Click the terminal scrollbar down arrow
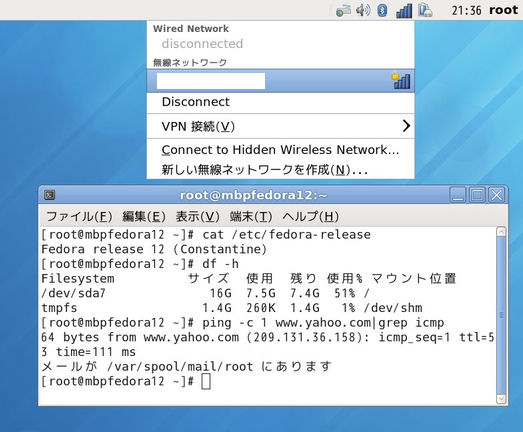This screenshot has height=432, width=523. click(501, 399)
